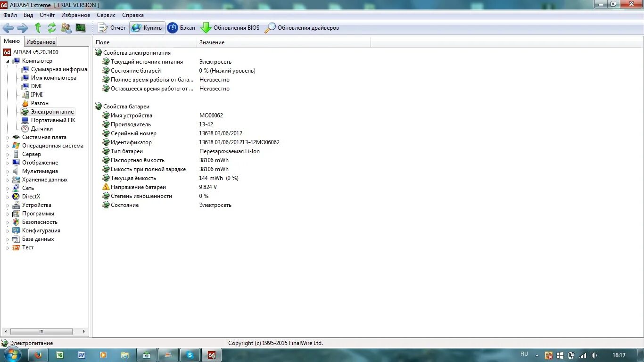The image size is (644, 362).
Task: Open the Отчёт report button
Action: tap(112, 28)
